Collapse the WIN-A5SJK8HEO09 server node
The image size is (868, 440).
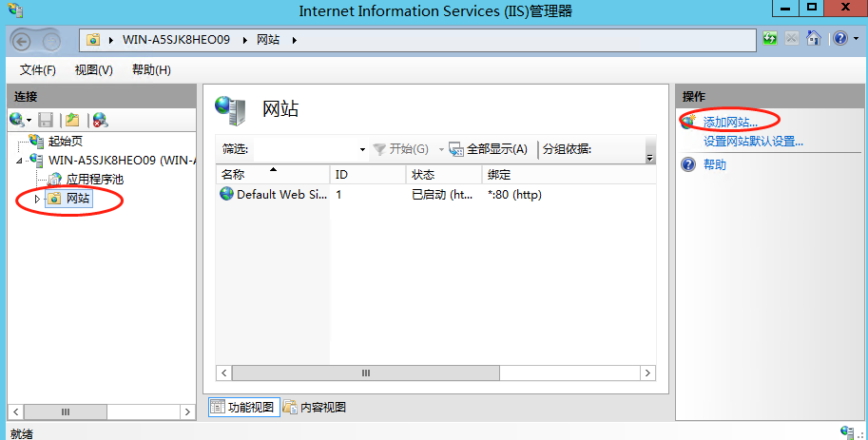pyautogui.click(x=21, y=161)
